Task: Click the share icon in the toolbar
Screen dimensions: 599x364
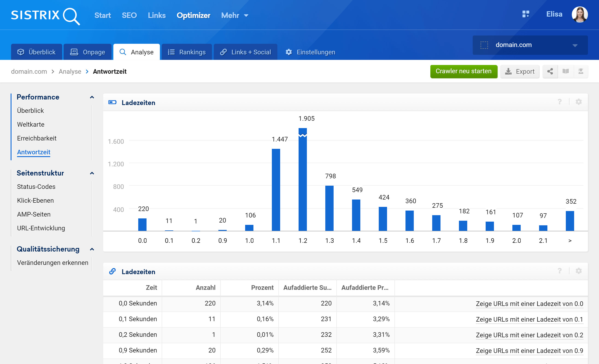Action: 550,71
